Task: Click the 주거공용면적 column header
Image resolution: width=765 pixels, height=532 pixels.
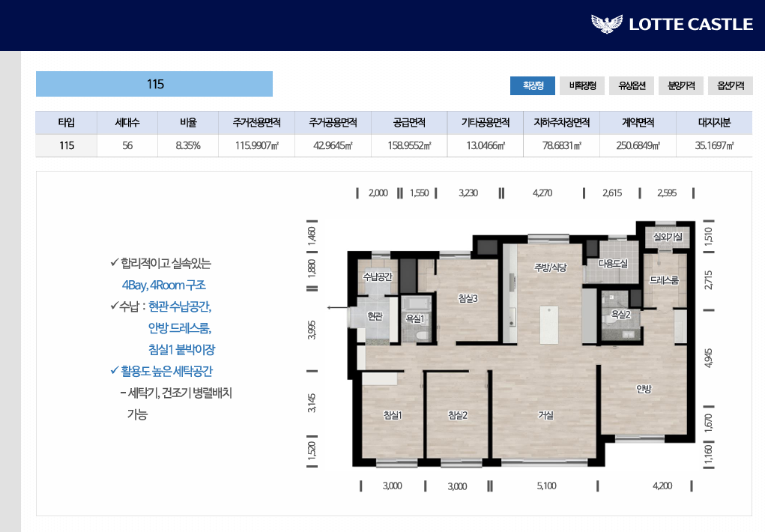Action: (x=333, y=122)
